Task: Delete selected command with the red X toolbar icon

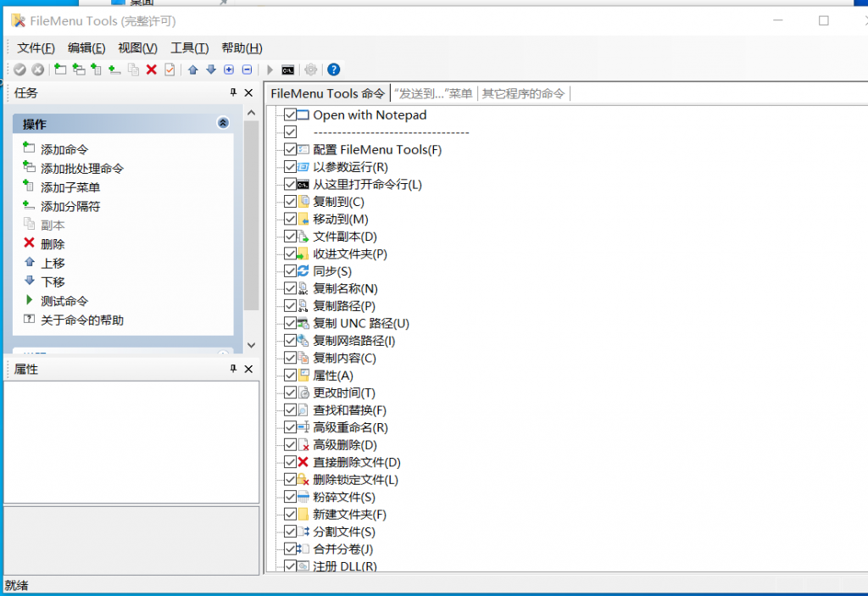Action: (x=153, y=70)
